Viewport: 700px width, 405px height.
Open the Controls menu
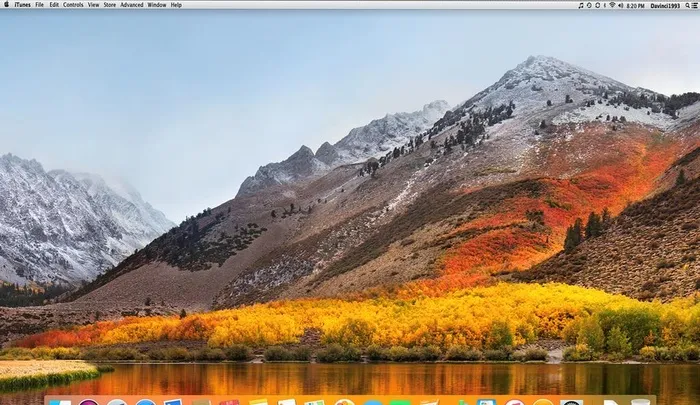tap(73, 5)
